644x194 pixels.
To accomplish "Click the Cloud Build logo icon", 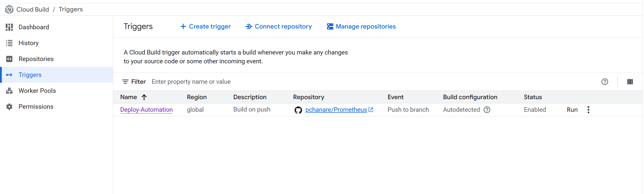I will (9, 9).
